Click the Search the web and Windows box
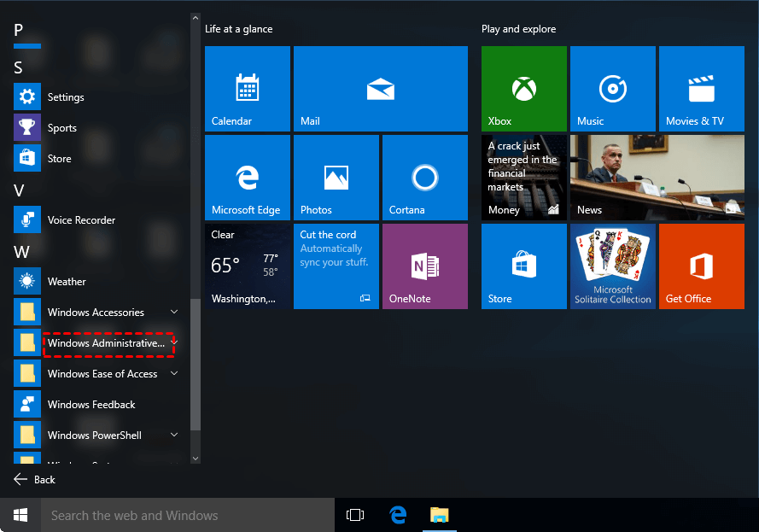The image size is (759, 532). coord(187,515)
